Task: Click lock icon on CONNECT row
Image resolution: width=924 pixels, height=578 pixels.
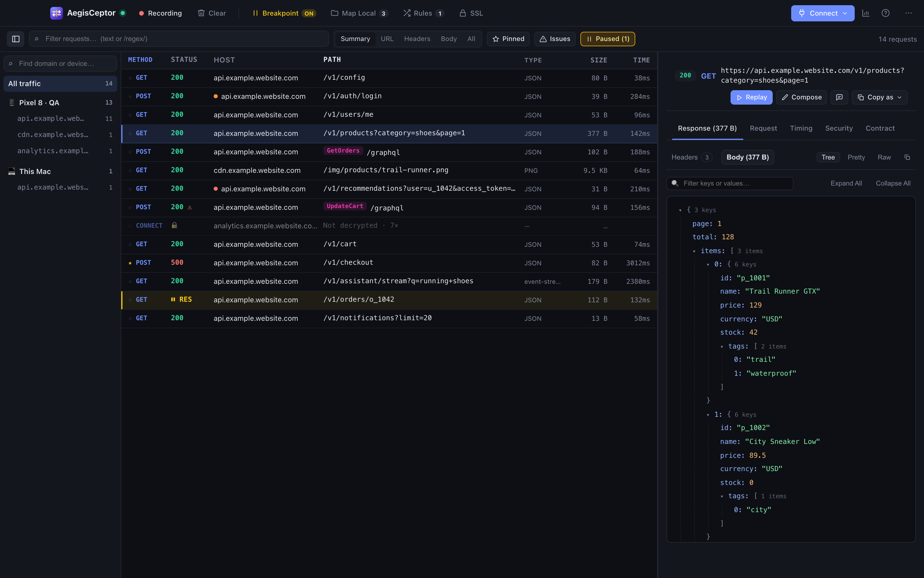Action: (174, 225)
